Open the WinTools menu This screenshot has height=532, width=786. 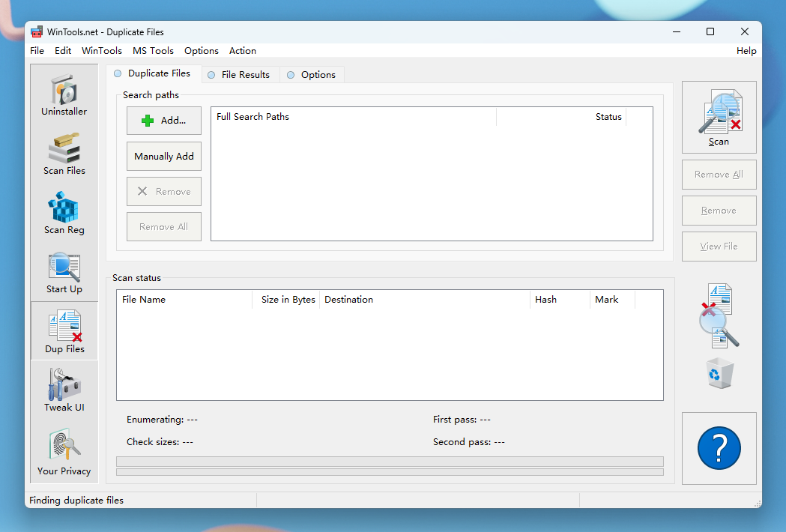coord(102,51)
